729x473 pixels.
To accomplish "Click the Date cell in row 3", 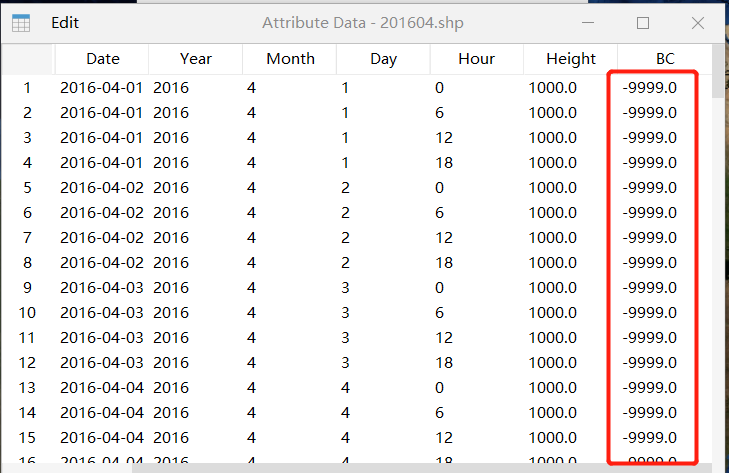I will tap(102, 138).
